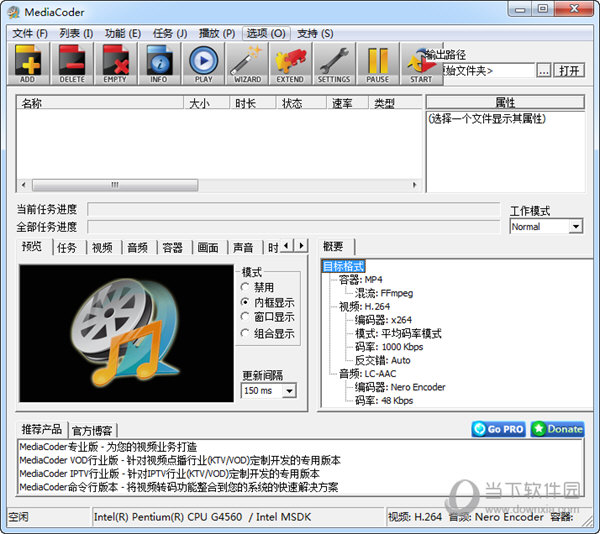Select the 容器: MP4 tree node

[360, 280]
